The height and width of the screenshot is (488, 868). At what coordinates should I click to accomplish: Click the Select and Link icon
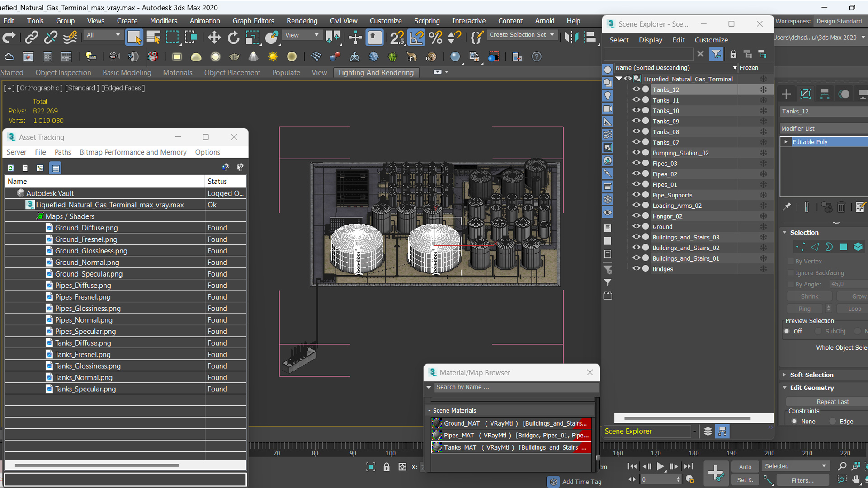click(x=31, y=38)
